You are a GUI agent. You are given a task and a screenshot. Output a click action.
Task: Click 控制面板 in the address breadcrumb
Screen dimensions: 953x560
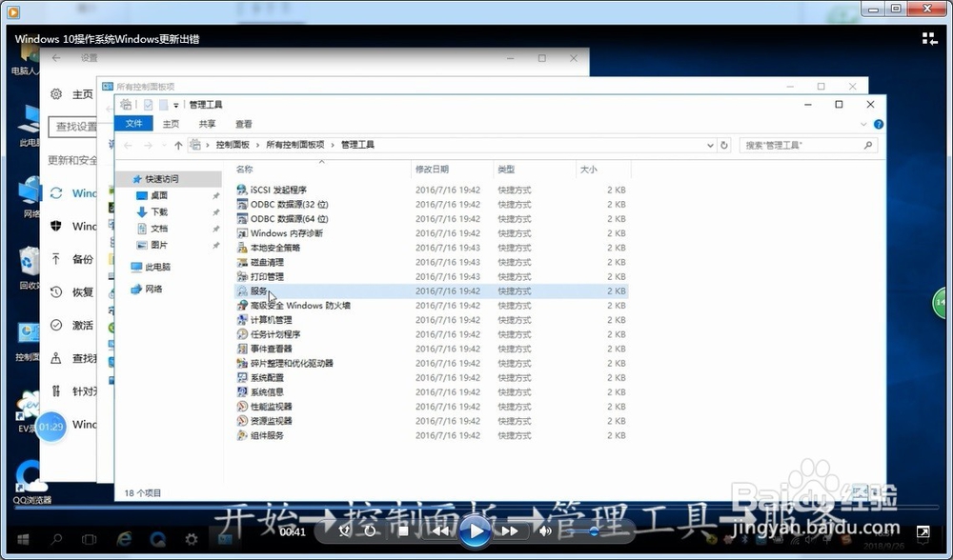coord(233,145)
